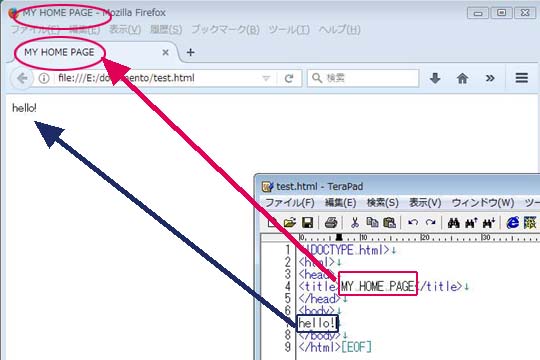This screenshot has height=360, width=540.
Task: Reload the page with the refresh icon
Action: [289, 78]
